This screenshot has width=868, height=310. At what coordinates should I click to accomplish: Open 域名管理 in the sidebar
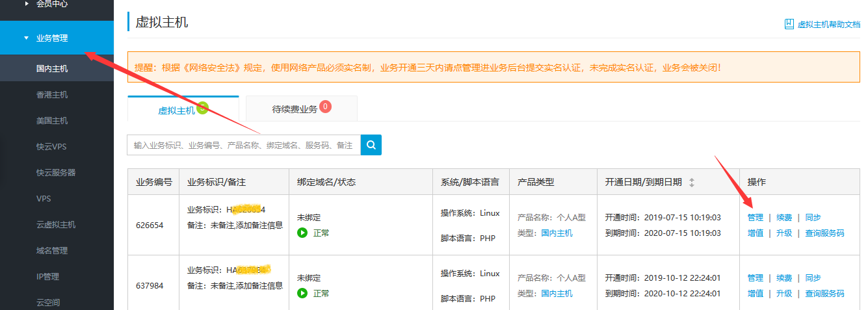[52, 251]
